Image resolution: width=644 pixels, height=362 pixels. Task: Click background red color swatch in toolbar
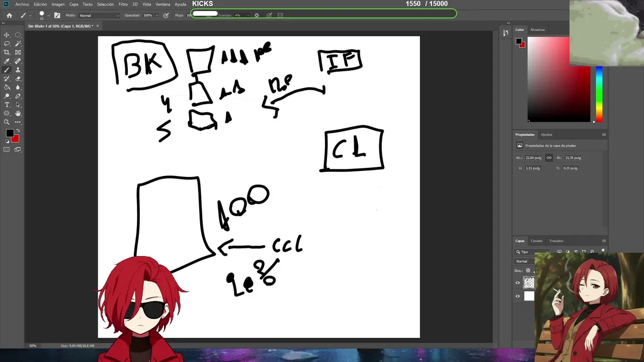tap(16, 138)
